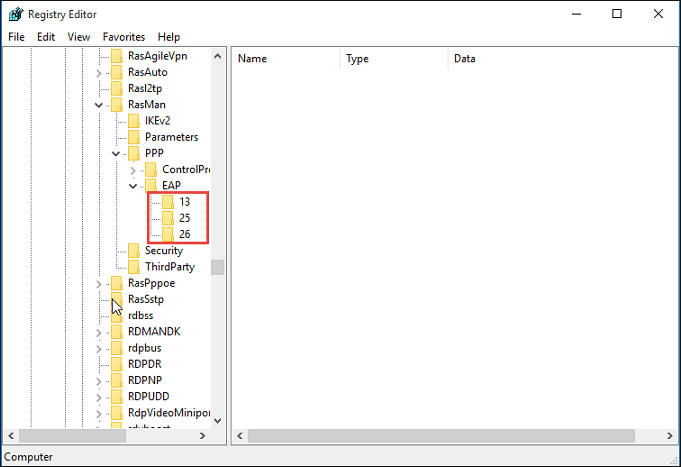This screenshot has height=467, width=681.
Task: Click the Type column header
Action: click(x=394, y=59)
